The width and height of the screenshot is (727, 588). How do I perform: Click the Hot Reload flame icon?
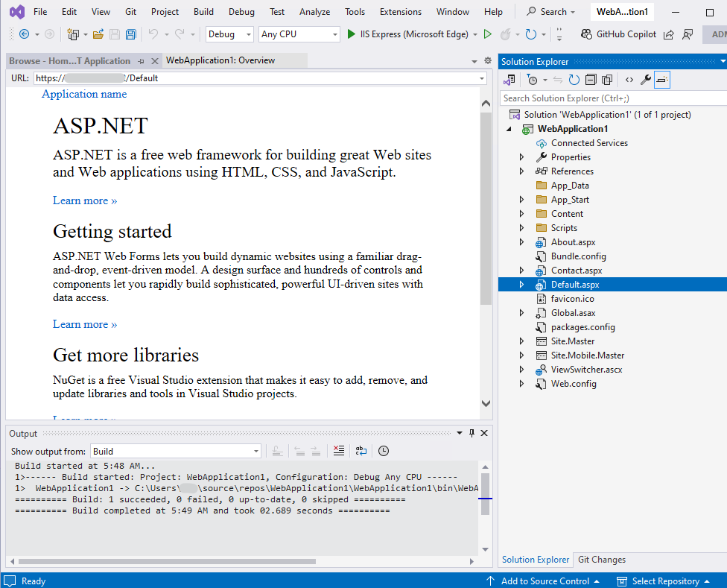click(x=505, y=34)
